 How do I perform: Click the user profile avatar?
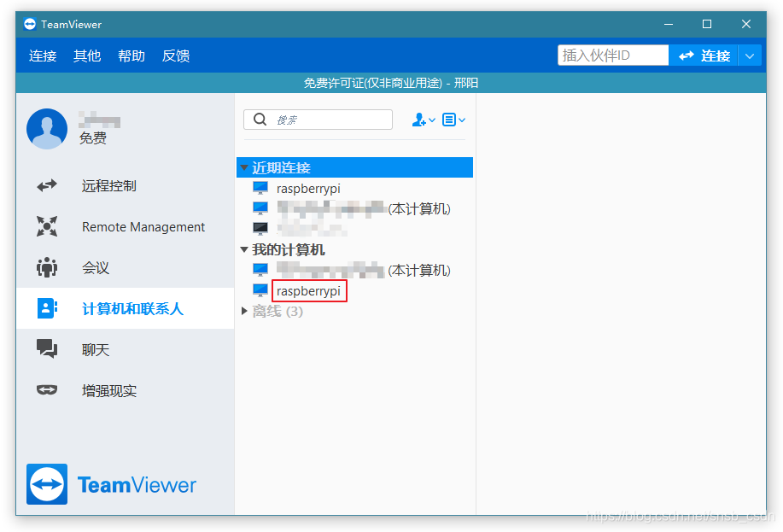pos(47,129)
